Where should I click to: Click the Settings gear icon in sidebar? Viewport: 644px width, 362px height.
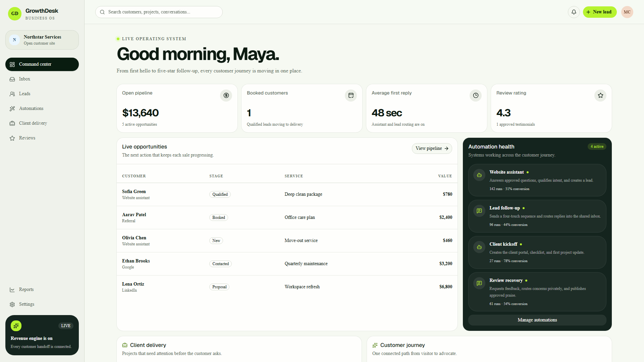[x=12, y=305]
